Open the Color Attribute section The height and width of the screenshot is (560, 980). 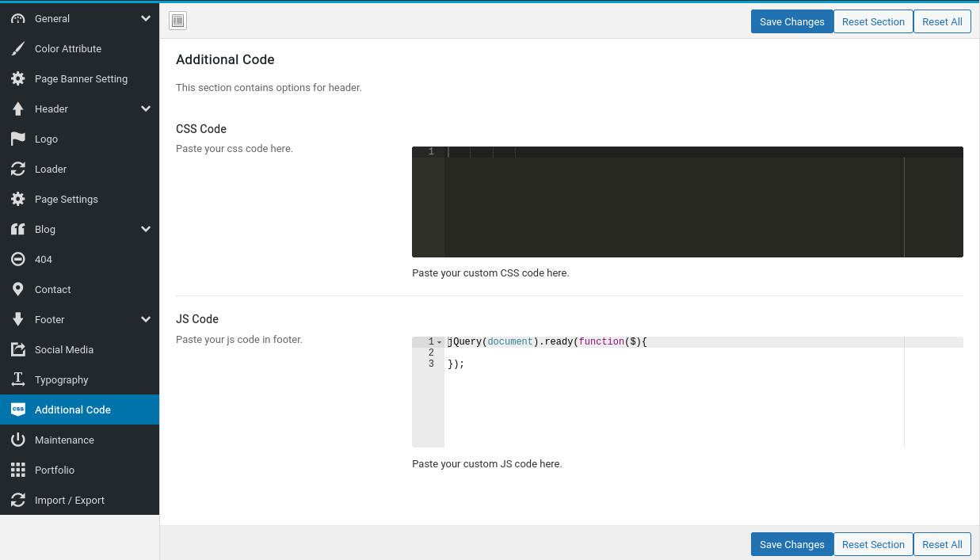pyautogui.click(x=79, y=48)
